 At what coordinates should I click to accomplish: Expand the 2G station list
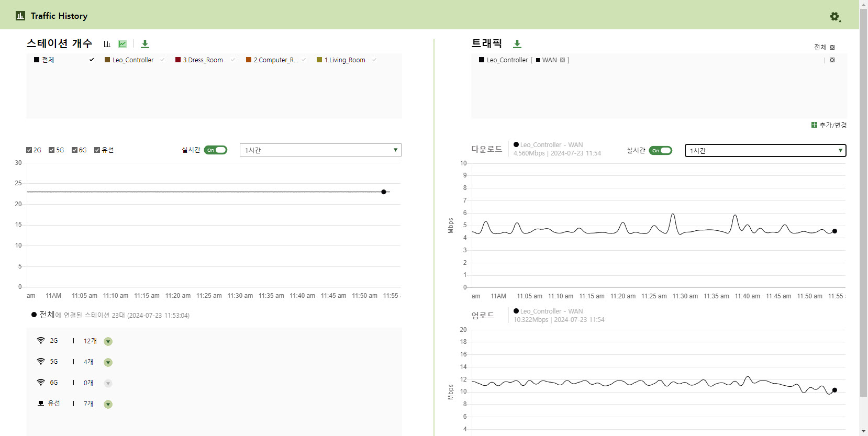(108, 342)
